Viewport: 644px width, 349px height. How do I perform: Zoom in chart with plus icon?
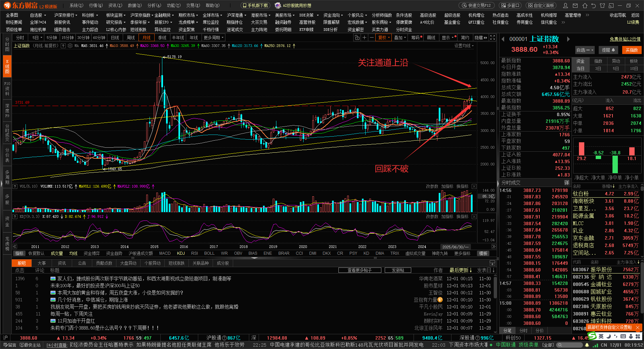pos(364,38)
